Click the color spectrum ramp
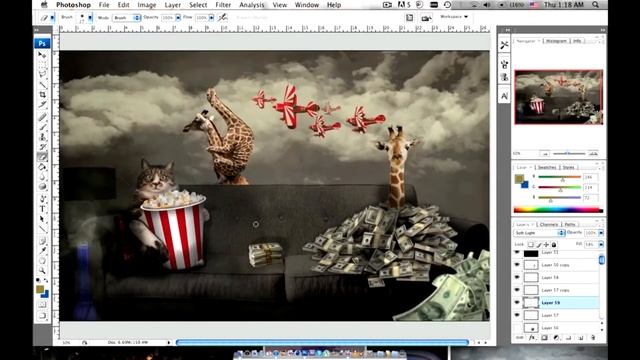Image resolution: width=640 pixels, height=360 pixels. point(558,210)
